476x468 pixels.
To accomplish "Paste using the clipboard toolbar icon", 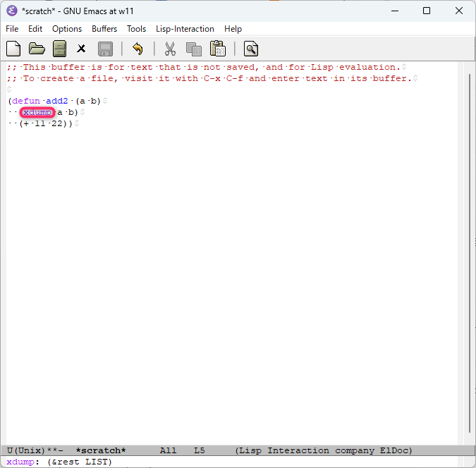I will click(x=217, y=49).
